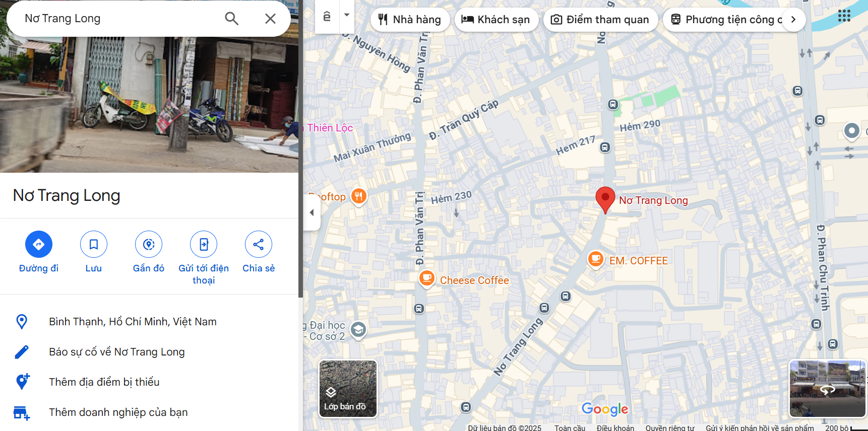Open the transit mode icon at map top
The image size is (868, 431).
[327, 17]
